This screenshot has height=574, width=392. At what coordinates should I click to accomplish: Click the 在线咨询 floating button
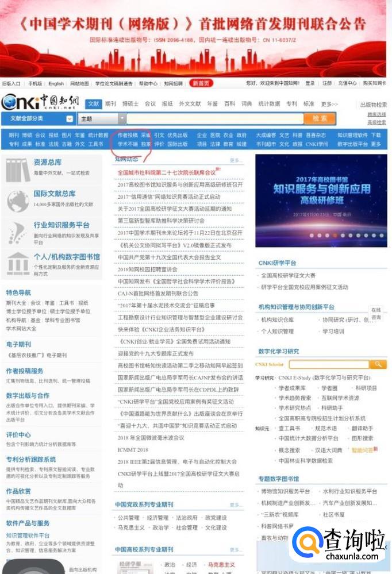pos(376,313)
